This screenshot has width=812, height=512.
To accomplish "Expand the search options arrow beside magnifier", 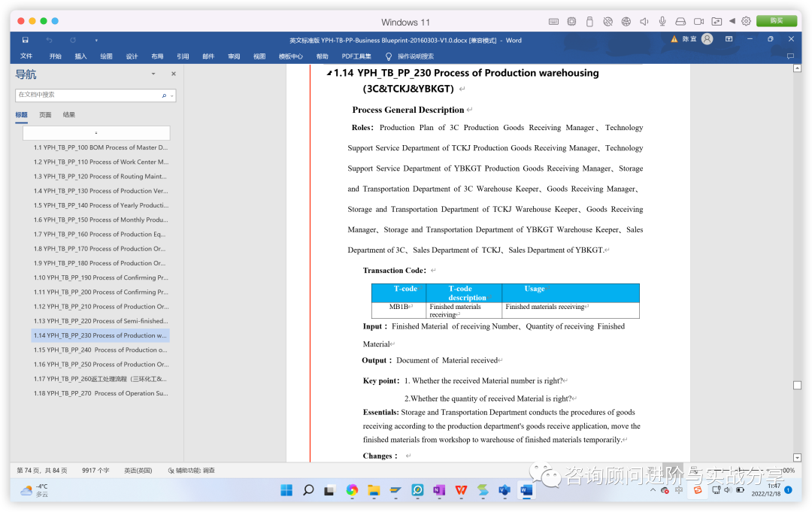I will (172, 95).
